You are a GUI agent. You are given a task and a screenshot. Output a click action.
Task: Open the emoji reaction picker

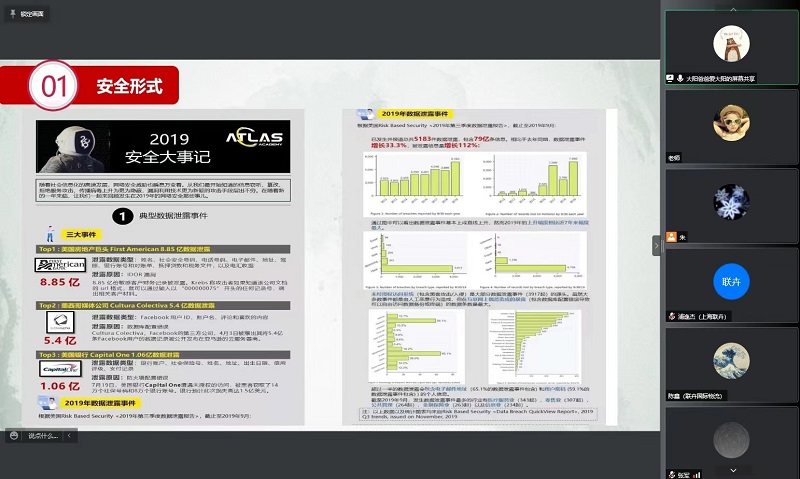point(14,436)
